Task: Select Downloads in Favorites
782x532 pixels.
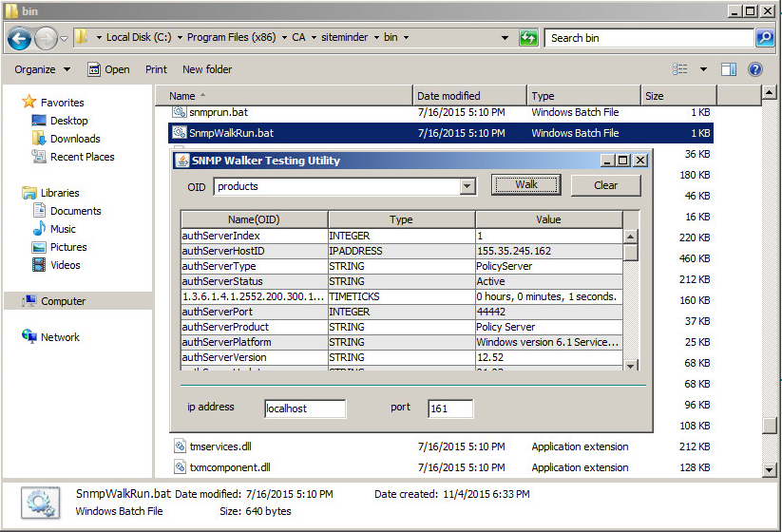Action: click(75, 139)
